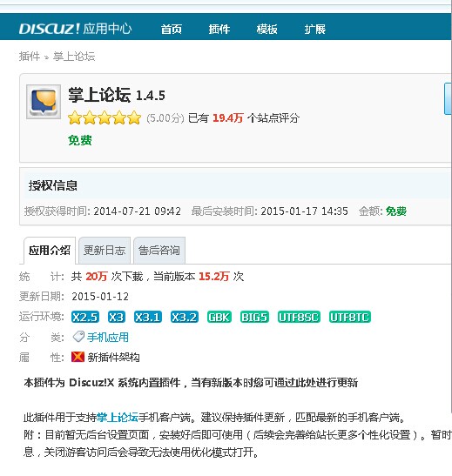Click the 免费 amount in 授权信息
Image resolution: width=452 pixels, height=476 pixels.
coord(396,211)
